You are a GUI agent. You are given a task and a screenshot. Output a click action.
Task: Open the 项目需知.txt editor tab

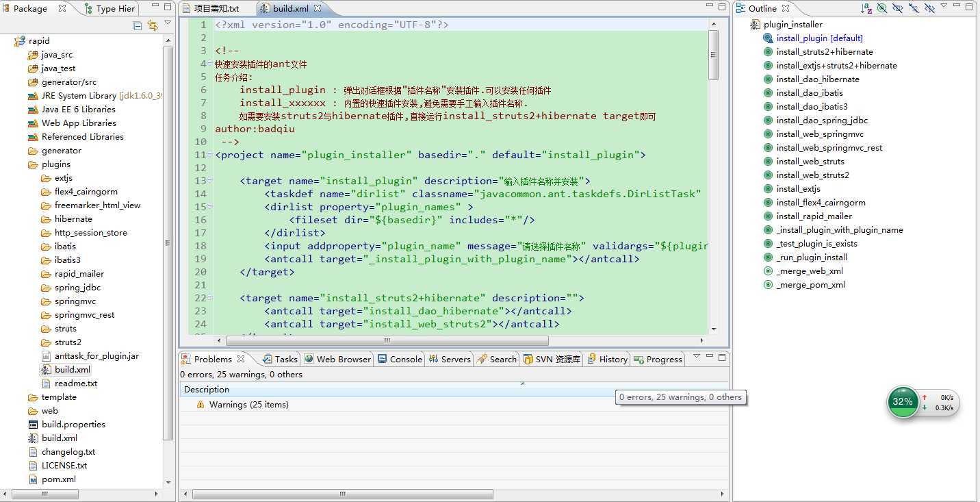210,8
